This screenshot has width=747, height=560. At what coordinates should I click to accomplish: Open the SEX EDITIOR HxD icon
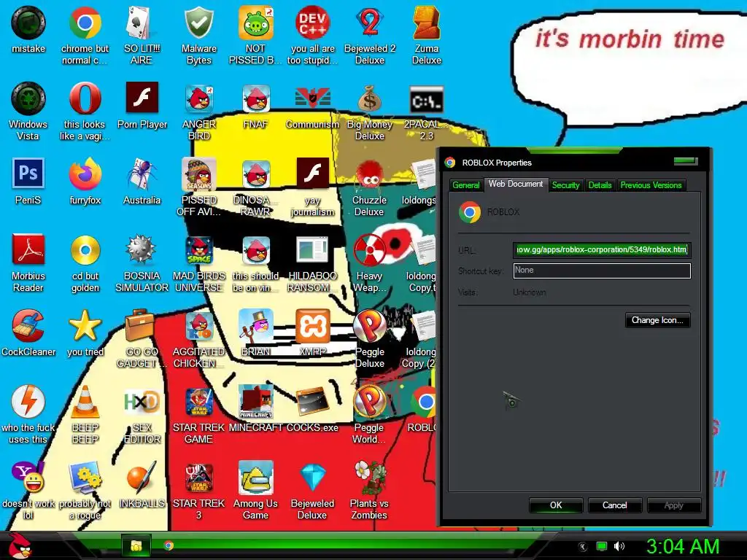point(142,402)
